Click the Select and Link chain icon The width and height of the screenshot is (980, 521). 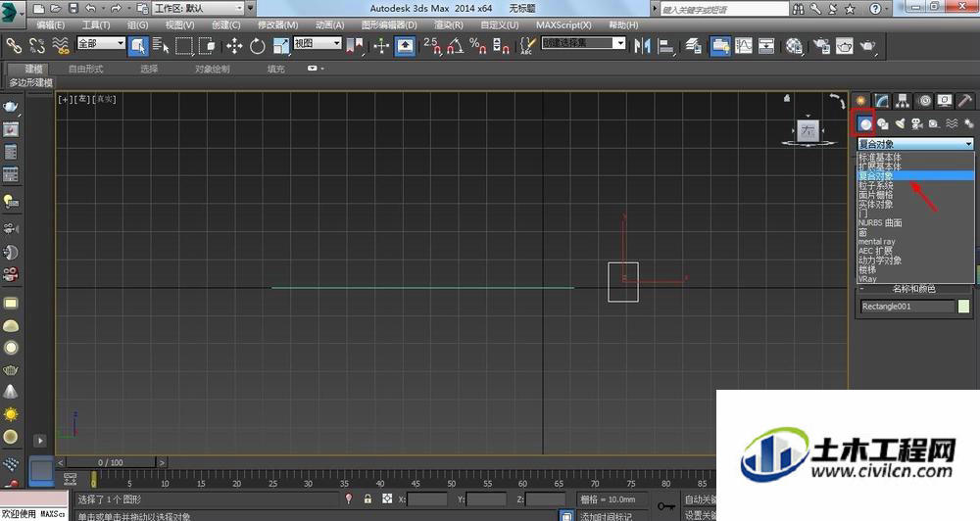[x=14, y=46]
